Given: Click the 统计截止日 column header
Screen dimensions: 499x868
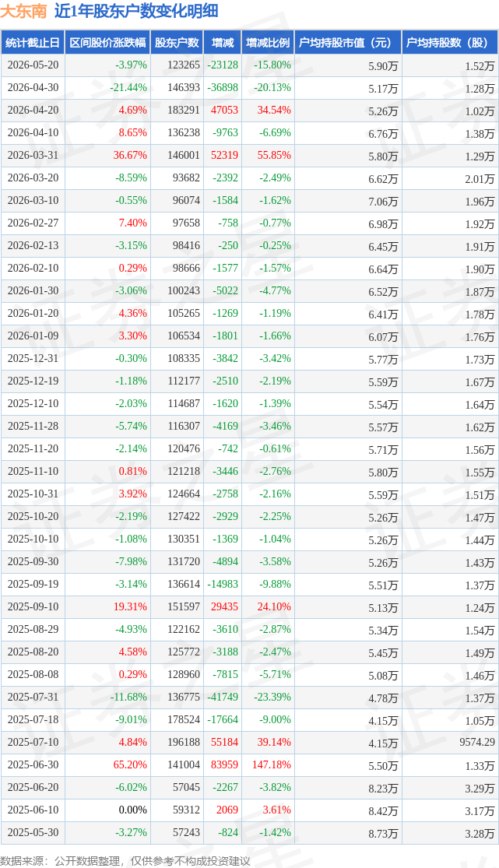Looking at the screenshot, I should pos(32,43).
